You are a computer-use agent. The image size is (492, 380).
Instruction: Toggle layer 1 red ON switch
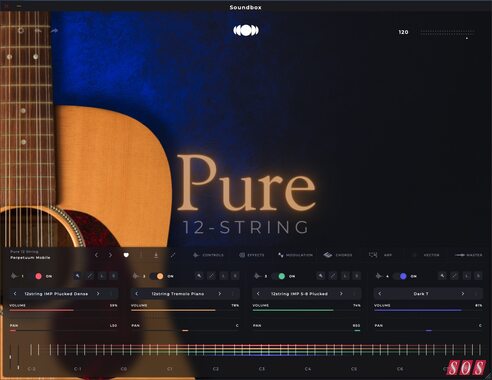click(36, 276)
